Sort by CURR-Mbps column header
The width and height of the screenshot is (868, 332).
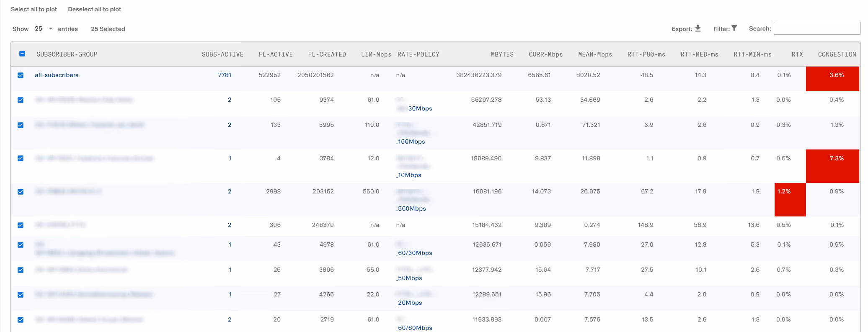click(546, 54)
